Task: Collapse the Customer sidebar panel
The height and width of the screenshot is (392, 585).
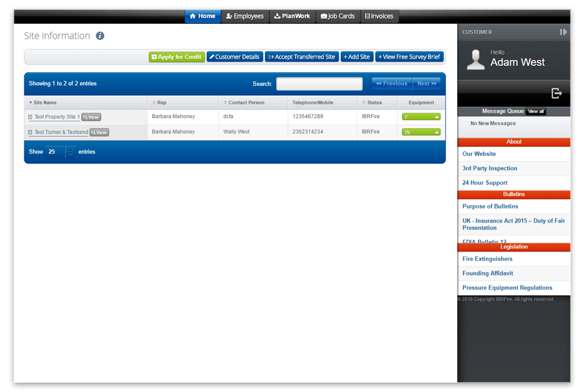Action: click(x=563, y=32)
